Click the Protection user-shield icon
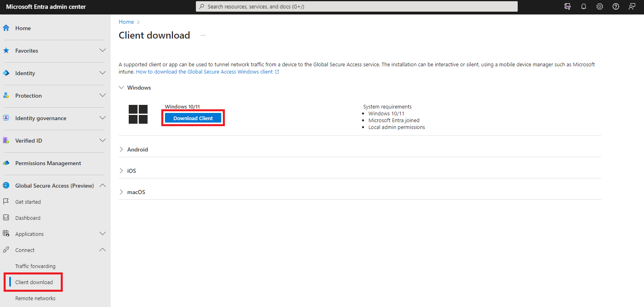 point(6,96)
